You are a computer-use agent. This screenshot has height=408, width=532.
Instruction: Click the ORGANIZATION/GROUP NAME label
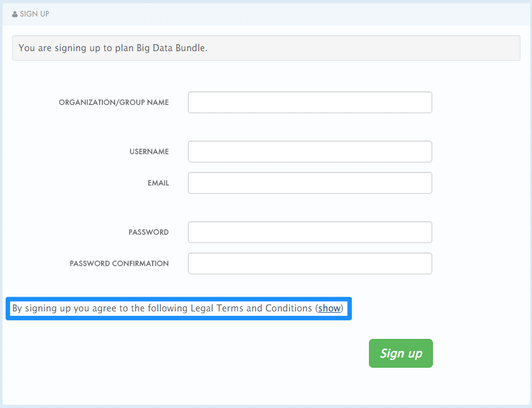114,102
